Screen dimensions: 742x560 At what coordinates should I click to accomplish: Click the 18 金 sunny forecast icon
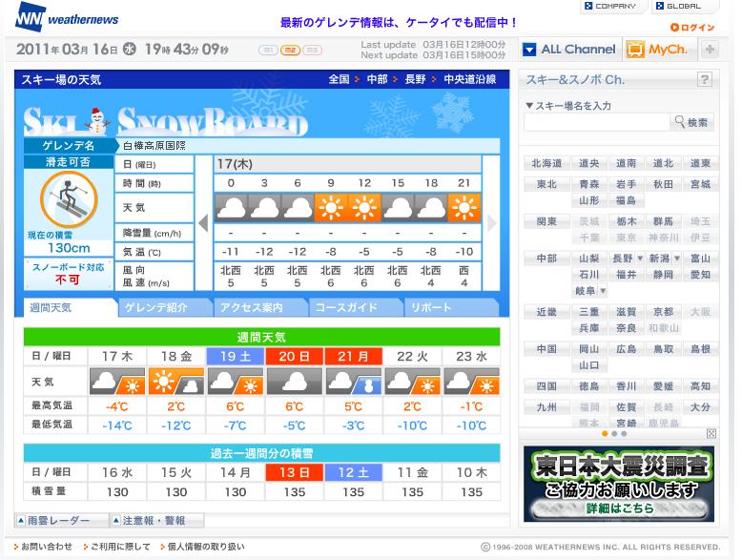point(176,382)
